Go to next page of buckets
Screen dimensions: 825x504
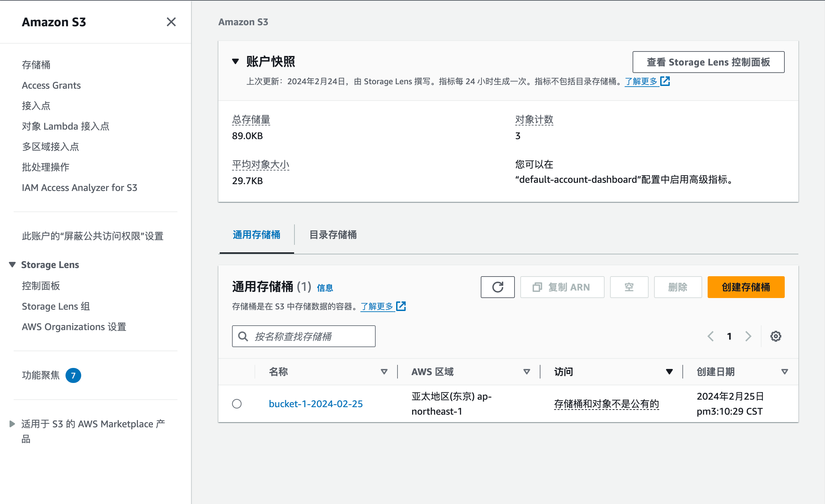coord(748,336)
